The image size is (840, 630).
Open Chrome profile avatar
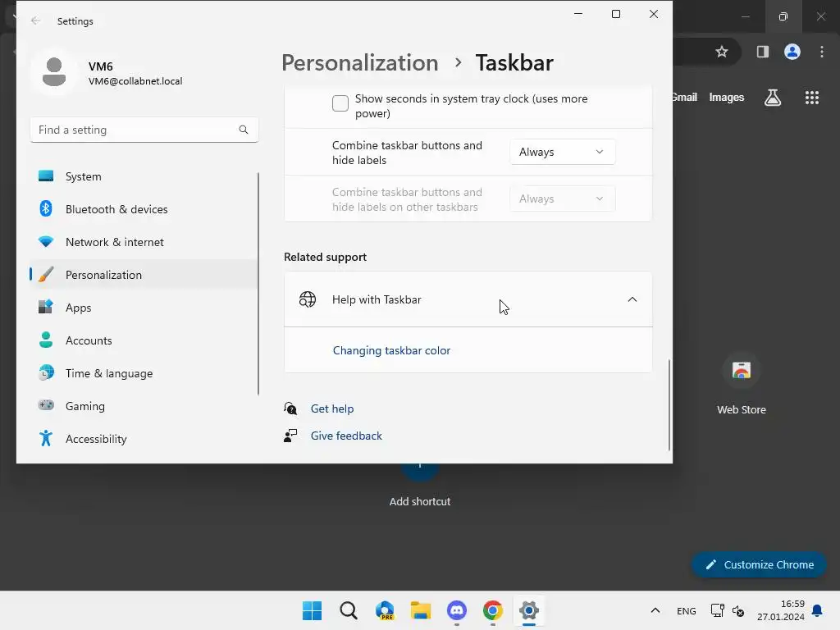792,52
